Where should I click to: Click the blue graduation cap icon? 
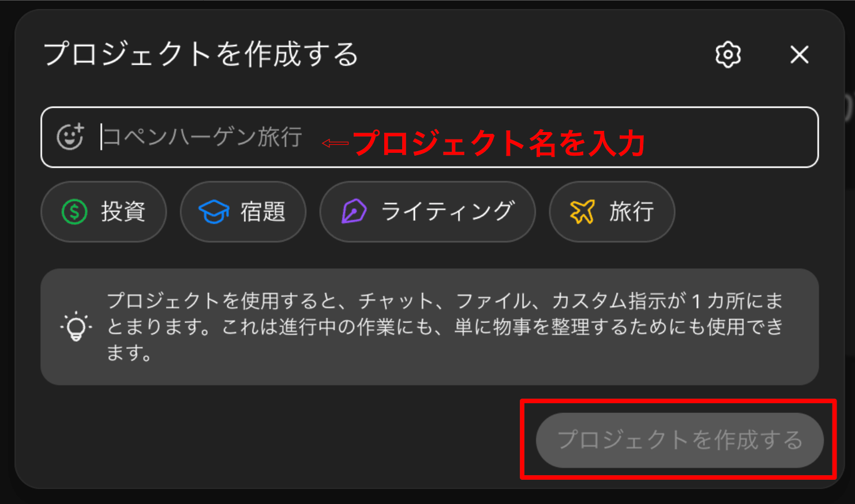(x=213, y=212)
